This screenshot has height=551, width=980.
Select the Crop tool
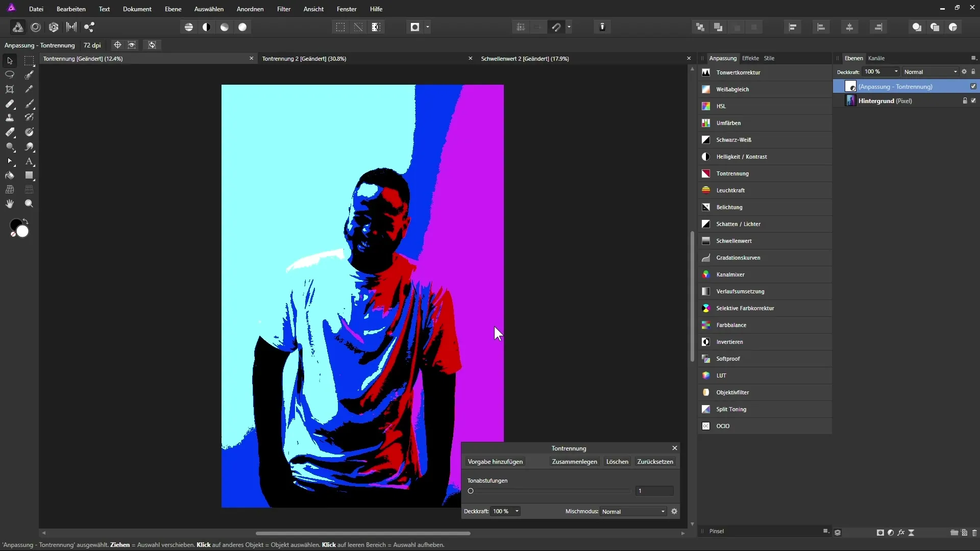[x=10, y=89]
